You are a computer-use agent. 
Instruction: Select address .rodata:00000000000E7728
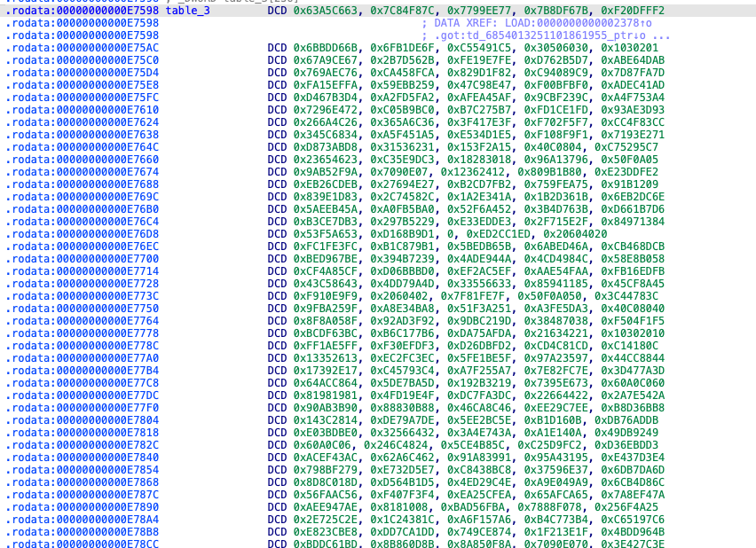pyautogui.click(x=83, y=284)
